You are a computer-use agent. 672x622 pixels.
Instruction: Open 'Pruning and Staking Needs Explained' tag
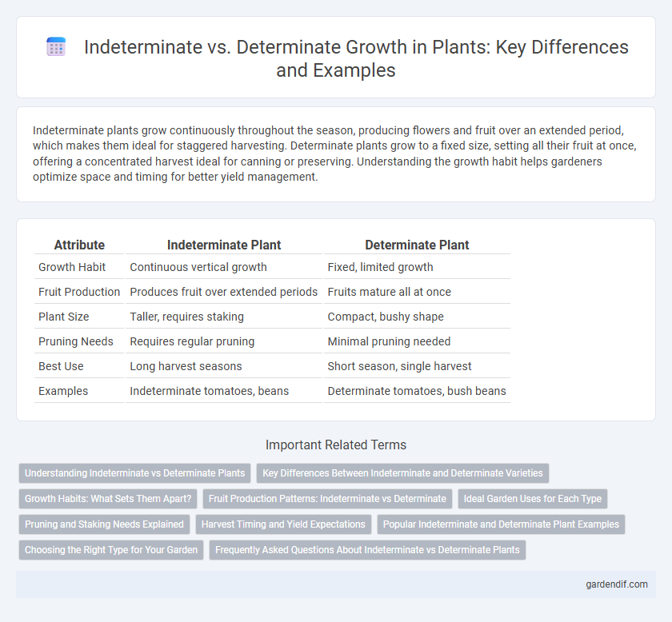click(x=104, y=524)
